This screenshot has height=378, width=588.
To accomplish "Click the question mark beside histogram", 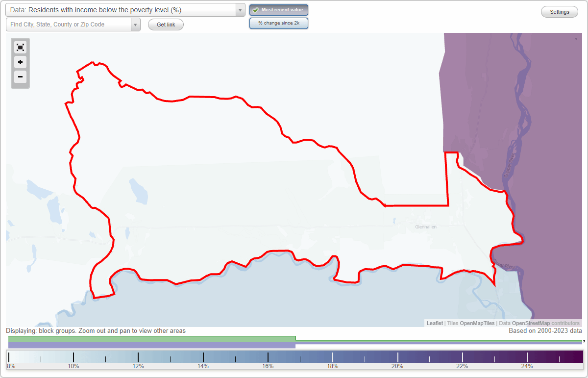I will [x=584, y=342].
